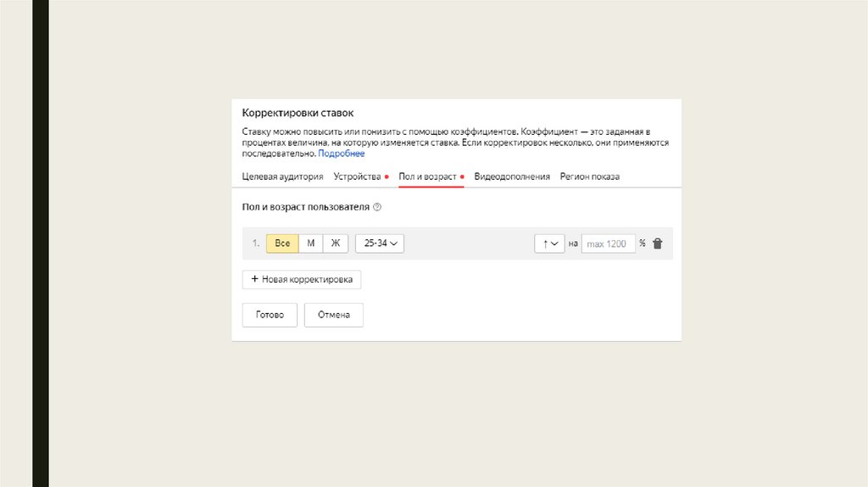Open the up-arrow bid direction dropdown

(549, 243)
